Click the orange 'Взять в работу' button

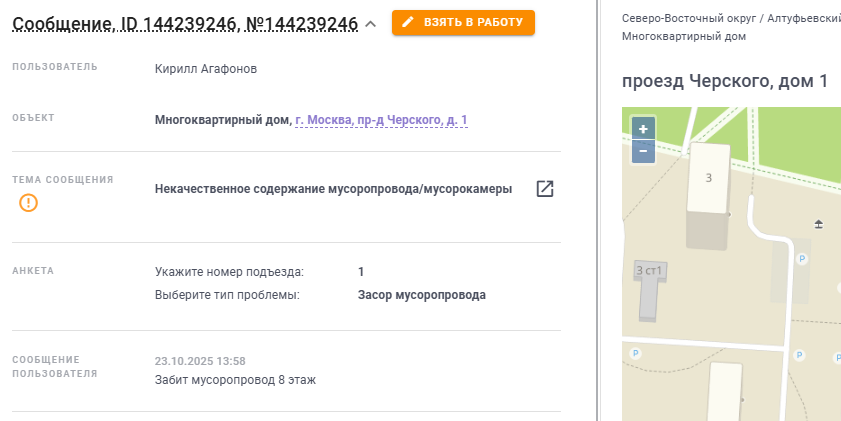[463, 22]
